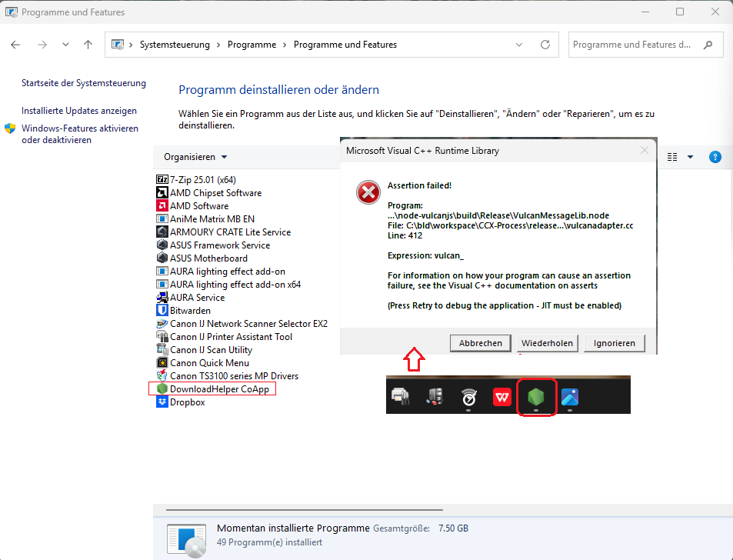
Task: Click the Programme breadcrumb
Action: click(252, 45)
